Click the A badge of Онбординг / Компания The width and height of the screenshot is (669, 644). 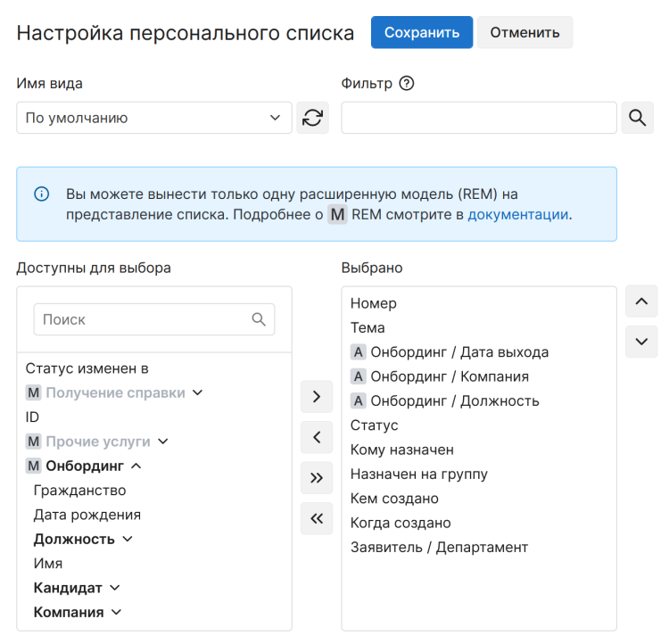point(359,376)
